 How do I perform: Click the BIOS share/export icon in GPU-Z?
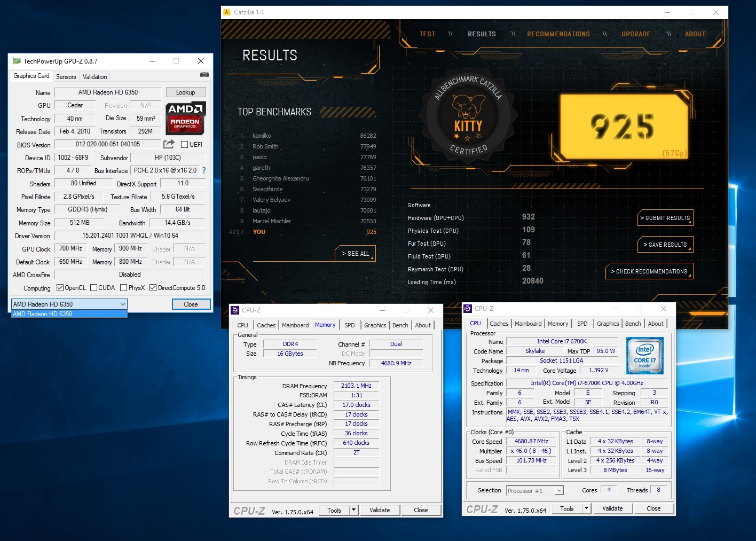click(x=169, y=144)
